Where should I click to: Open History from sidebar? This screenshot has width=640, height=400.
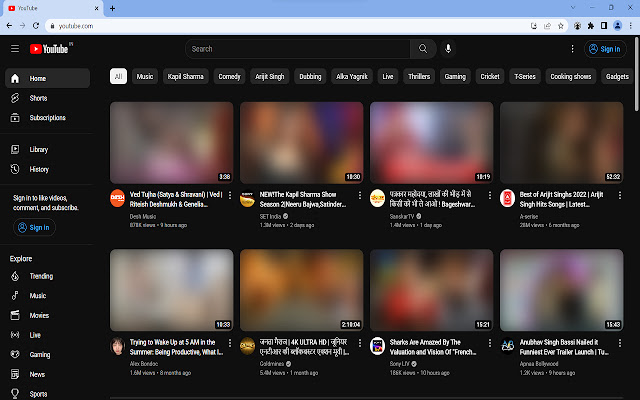point(47,169)
